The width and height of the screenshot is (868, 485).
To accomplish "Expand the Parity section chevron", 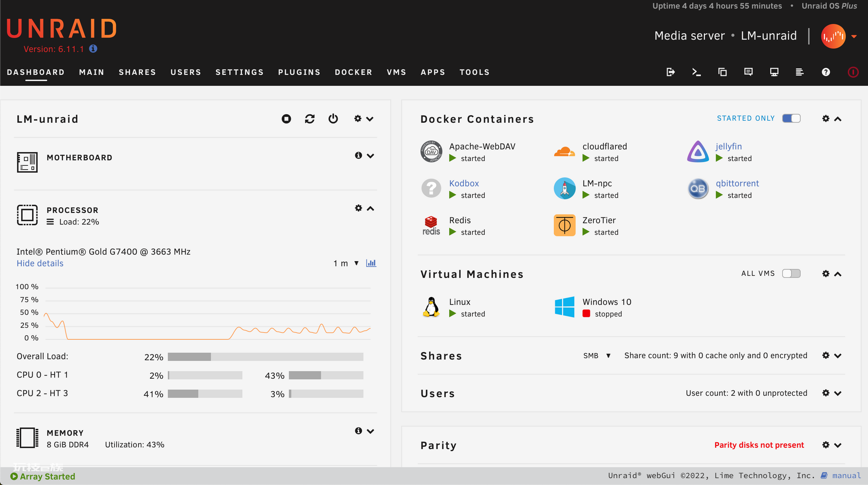I will pos(838,446).
